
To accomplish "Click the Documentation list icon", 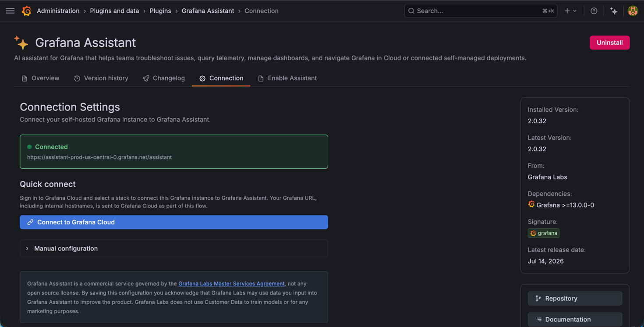I will [538, 320].
